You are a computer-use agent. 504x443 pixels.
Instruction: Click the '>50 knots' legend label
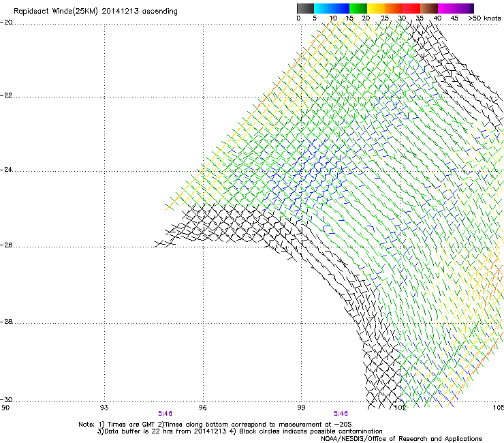pos(484,18)
